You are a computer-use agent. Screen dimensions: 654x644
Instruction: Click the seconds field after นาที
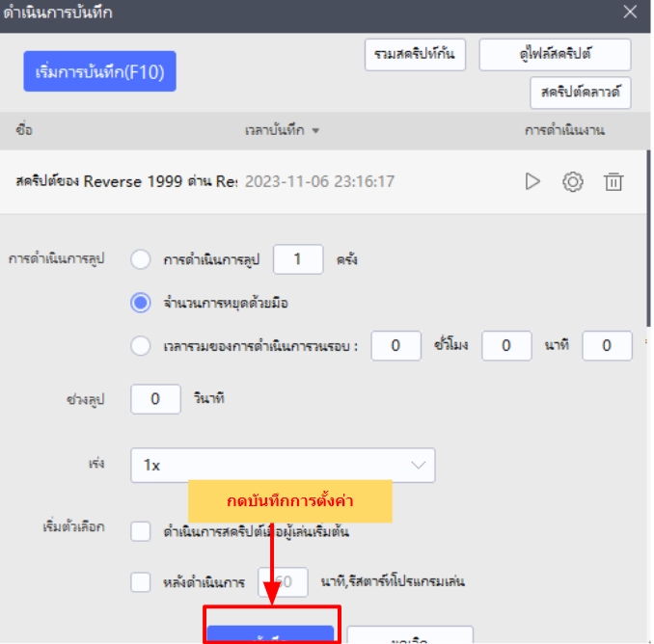click(607, 345)
